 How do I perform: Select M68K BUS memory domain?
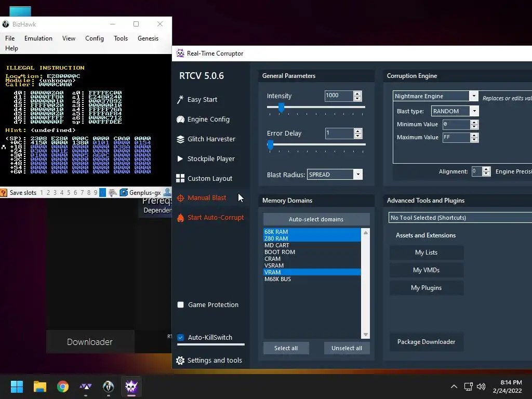click(312, 279)
